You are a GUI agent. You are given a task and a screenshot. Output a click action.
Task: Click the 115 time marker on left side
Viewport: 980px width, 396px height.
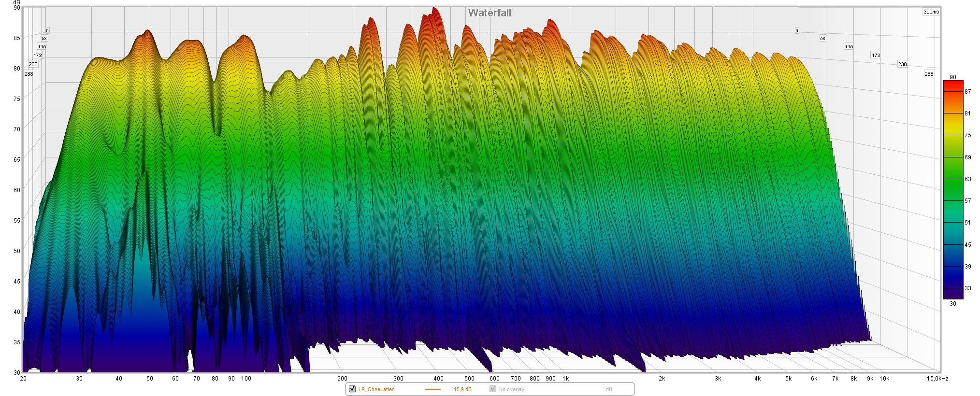42,47
